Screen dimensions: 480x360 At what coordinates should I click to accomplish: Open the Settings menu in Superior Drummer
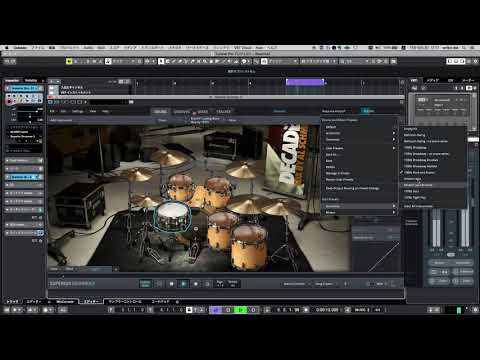point(78,111)
